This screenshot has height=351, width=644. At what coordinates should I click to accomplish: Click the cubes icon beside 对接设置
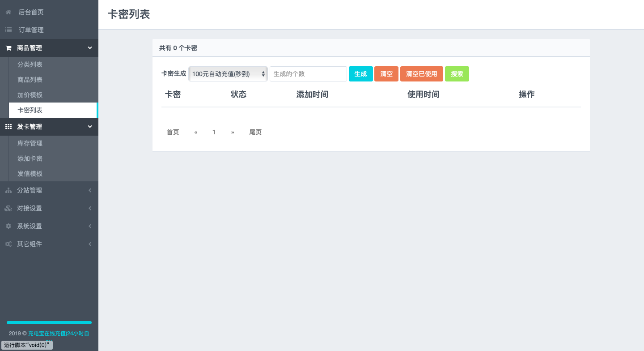click(8, 208)
